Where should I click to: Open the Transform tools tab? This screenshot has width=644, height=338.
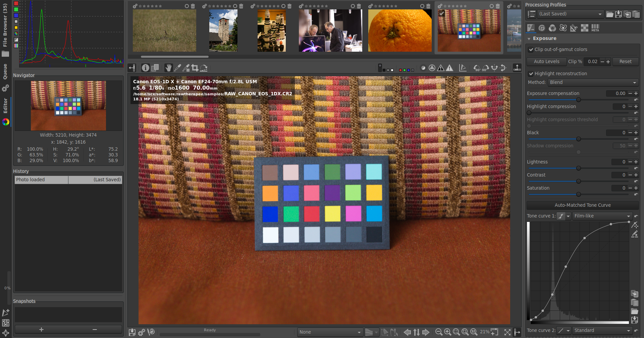coord(574,28)
